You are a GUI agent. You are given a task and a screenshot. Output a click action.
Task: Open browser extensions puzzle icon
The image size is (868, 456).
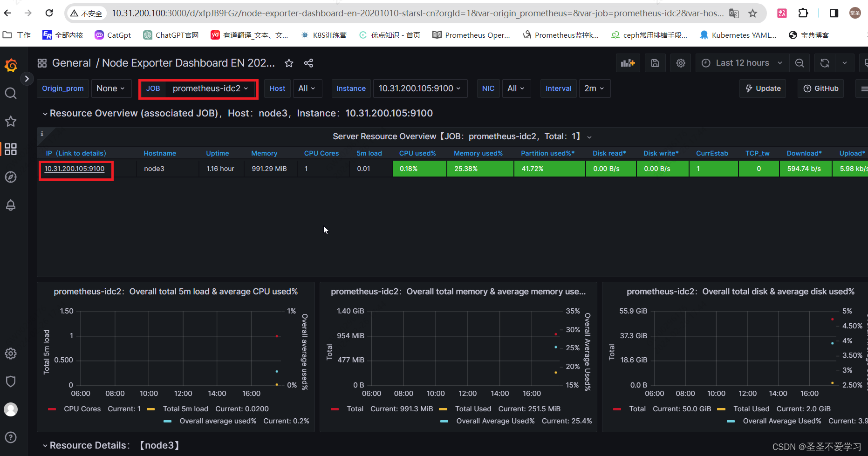coord(803,13)
